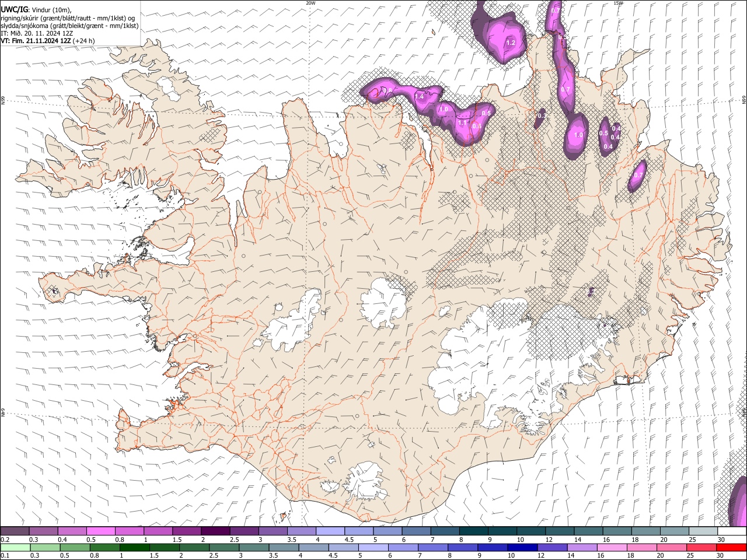Click the (+24 h) forecast offset text
Screen dimensions: 747x560
coord(84,41)
